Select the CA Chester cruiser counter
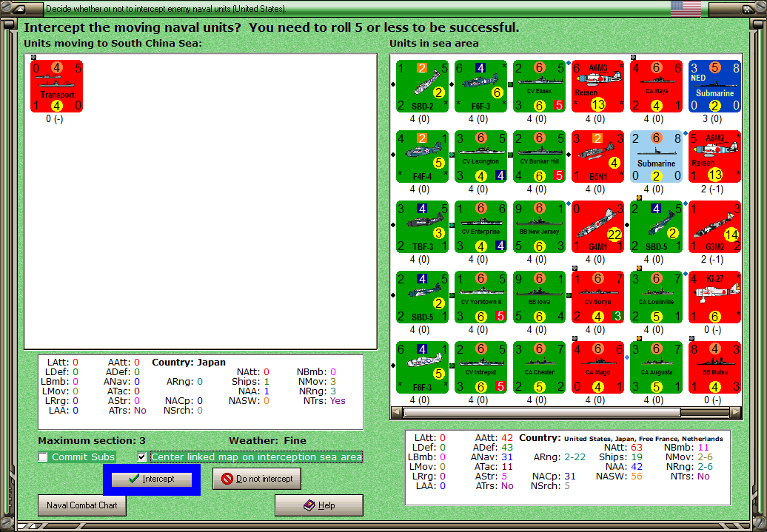Screen dimensions: 767x532 click(539, 368)
